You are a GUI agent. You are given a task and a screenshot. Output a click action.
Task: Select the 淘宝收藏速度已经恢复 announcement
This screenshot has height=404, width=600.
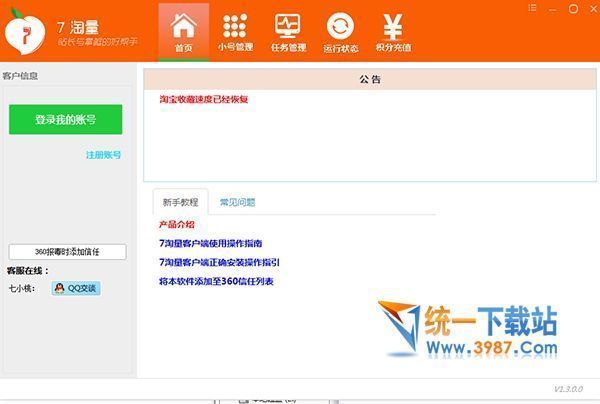pos(204,99)
